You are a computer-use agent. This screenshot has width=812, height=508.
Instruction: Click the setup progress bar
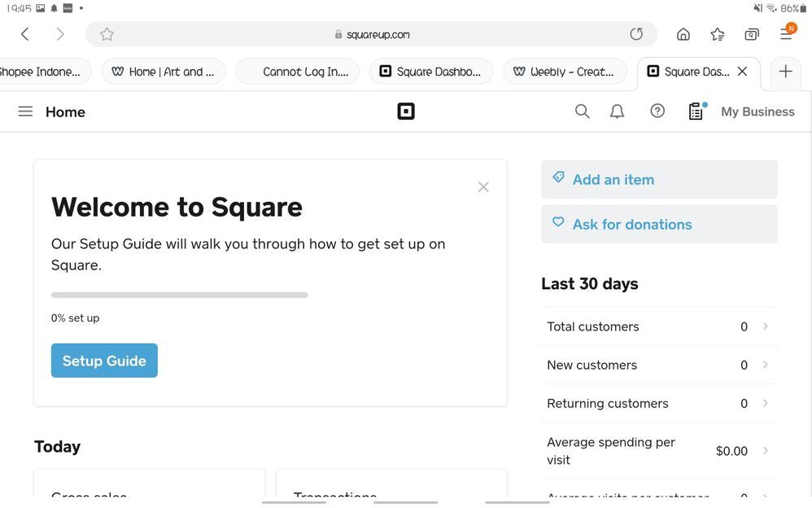pyautogui.click(x=179, y=295)
